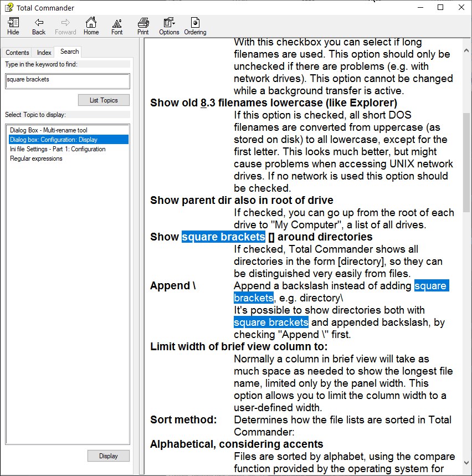
Task: Click the 'Type in the keyword to find:' label
Action: 42,64
